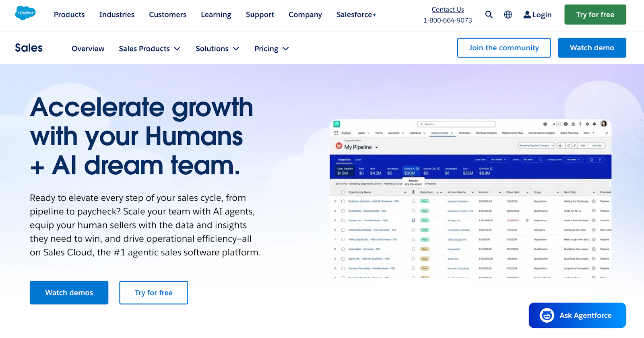The width and height of the screenshot is (644, 338).
Task: Click the Agentforce robot icon
Action: tap(547, 315)
